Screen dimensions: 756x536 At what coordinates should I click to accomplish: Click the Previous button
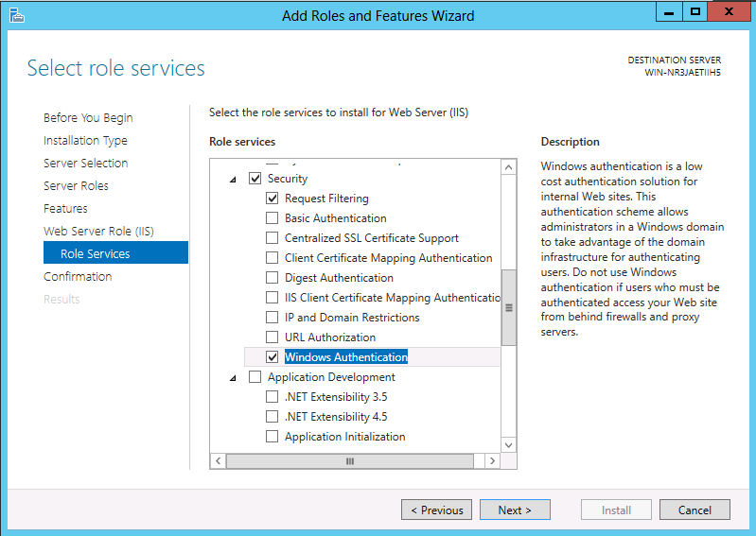click(437, 510)
